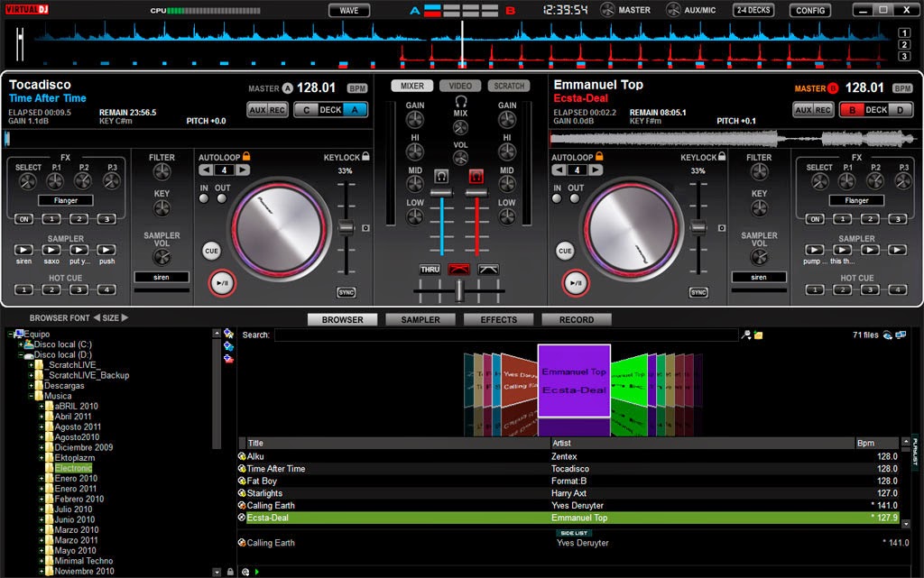The height and width of the screenshot is (578, 924).
Task: Open the CONFIG settings
Action: coord(810,10)
